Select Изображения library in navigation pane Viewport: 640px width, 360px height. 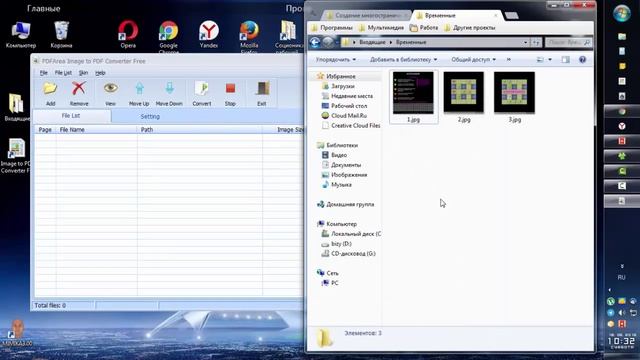pos(349,175)
